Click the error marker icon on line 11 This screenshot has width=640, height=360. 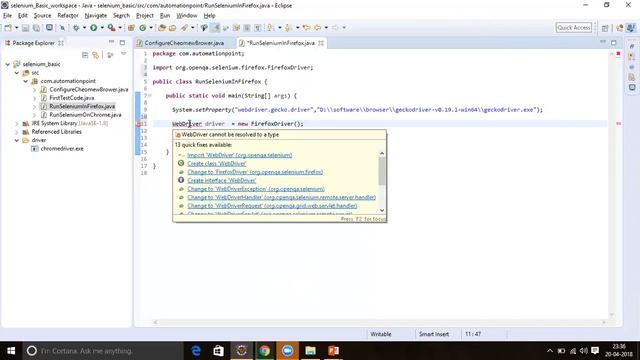138,124
